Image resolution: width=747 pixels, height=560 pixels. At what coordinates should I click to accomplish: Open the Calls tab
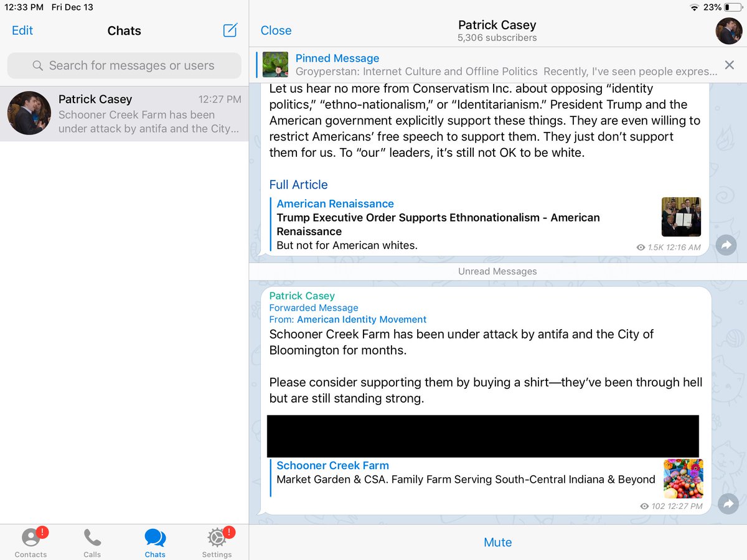click(92, 543)
